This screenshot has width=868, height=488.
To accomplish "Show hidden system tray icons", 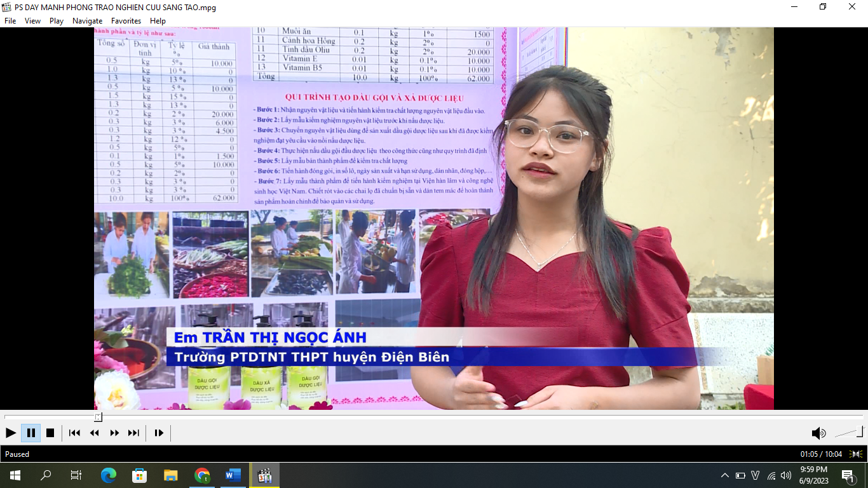I will click(x=724, y=475).
